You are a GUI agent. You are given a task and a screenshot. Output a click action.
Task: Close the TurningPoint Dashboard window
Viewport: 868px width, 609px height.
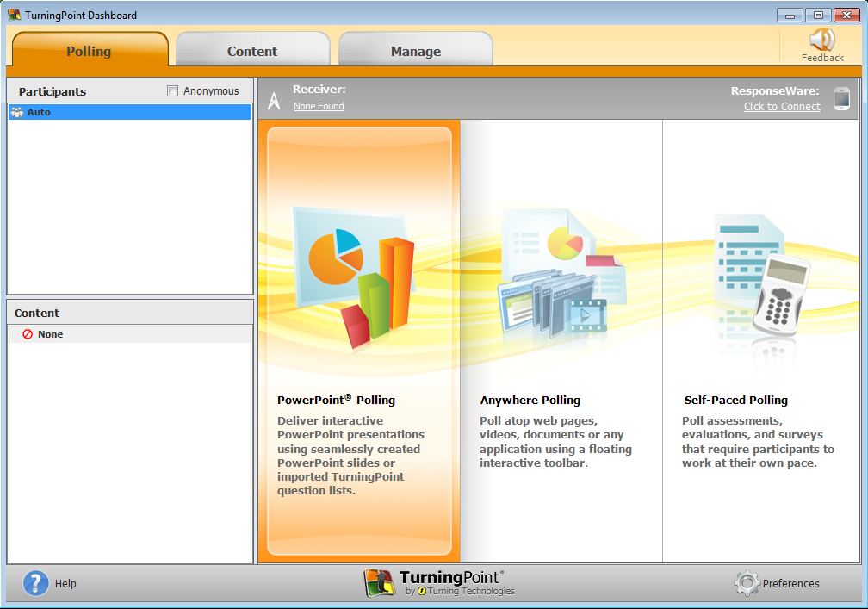click(846, 16)
